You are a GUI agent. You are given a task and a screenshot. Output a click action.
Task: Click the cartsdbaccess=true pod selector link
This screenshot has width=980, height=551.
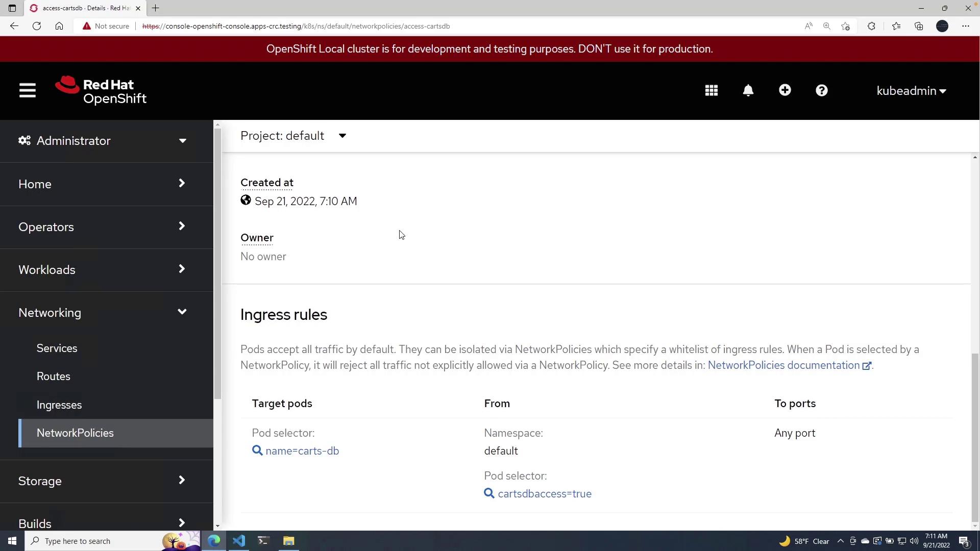(544, 494)
